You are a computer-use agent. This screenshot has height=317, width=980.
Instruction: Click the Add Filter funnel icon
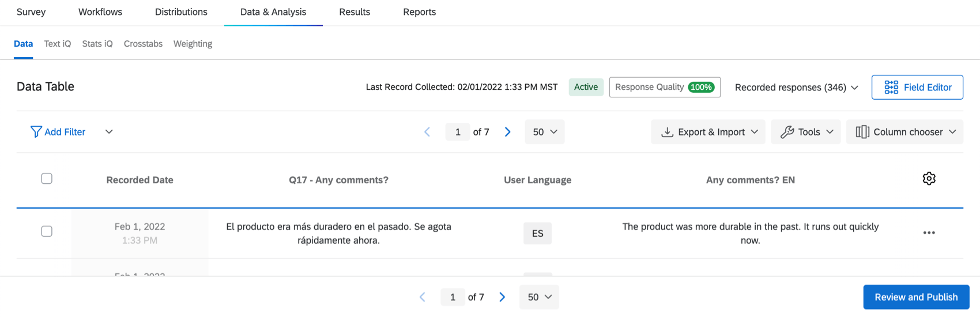(36, 132)
